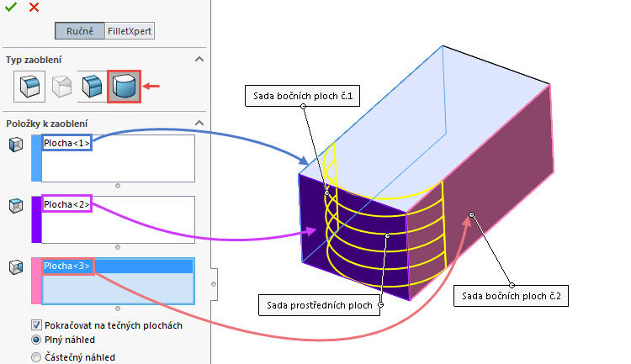
Task: Select Plocha<2> in the second selection box
Action: point(66,204)
